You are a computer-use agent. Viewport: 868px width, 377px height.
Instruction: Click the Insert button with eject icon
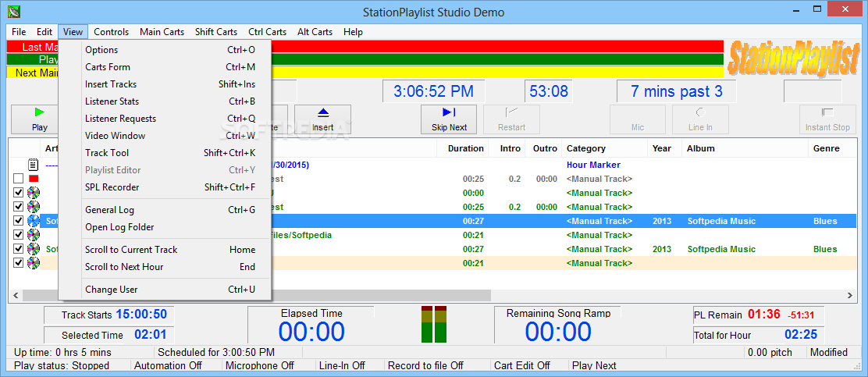pos(322,119)
